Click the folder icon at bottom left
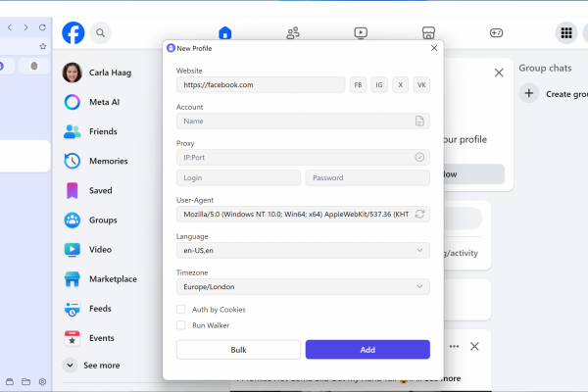 25,382
